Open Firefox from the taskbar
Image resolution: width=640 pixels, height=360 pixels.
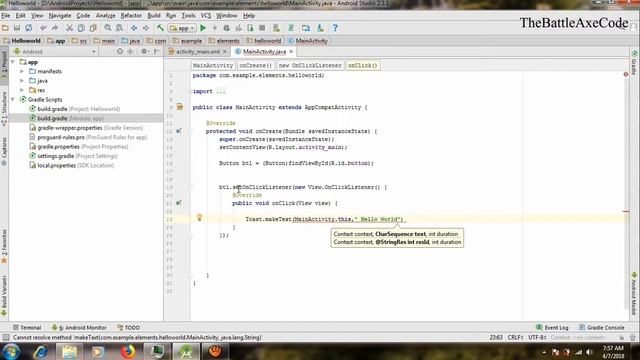point(128,351)
